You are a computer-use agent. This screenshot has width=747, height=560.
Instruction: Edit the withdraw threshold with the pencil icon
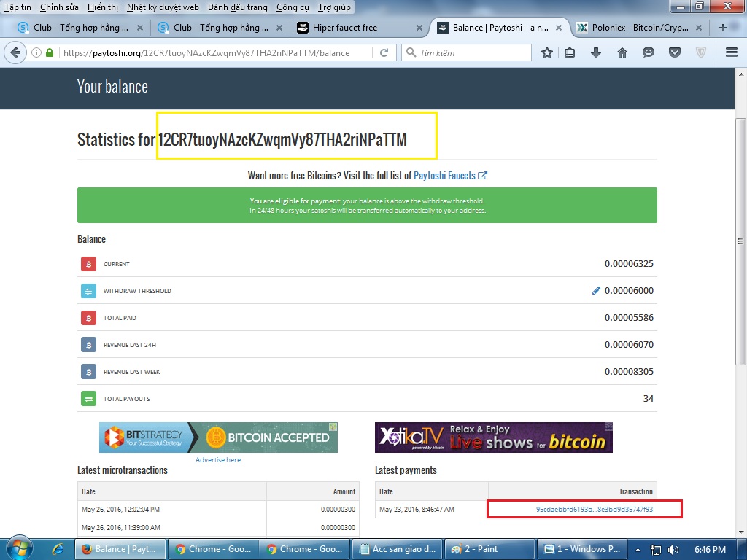[596, 290]
